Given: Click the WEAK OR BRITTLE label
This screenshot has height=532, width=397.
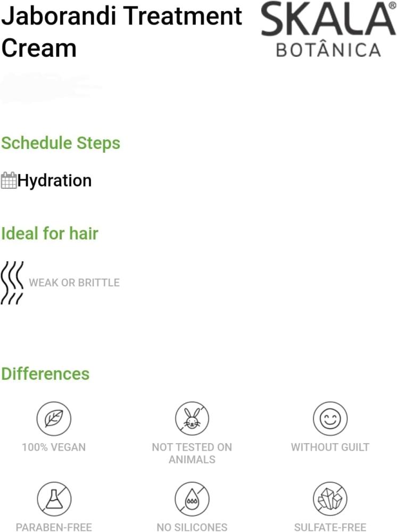Looking at the screenshot, I should click(x=74, y=282).
